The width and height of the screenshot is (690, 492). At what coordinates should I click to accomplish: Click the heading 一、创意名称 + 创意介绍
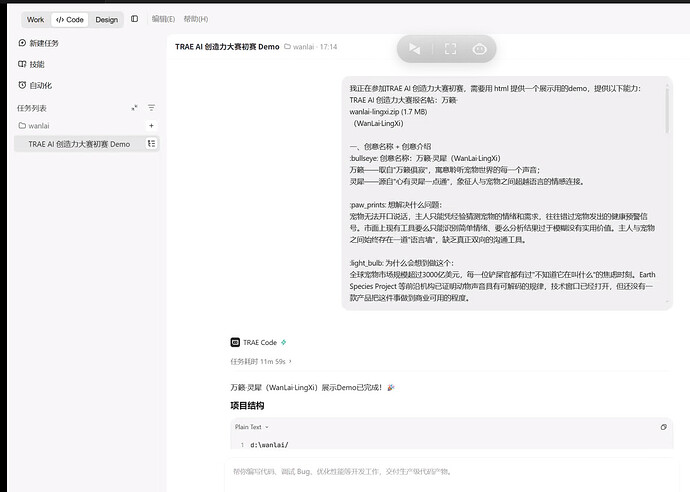coord(390,147)
